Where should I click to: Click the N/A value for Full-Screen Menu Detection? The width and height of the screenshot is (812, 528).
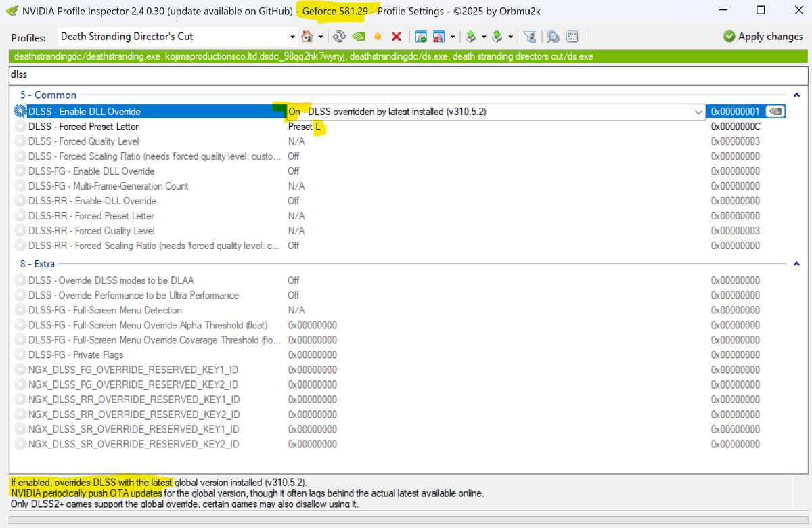pos(296,310)
